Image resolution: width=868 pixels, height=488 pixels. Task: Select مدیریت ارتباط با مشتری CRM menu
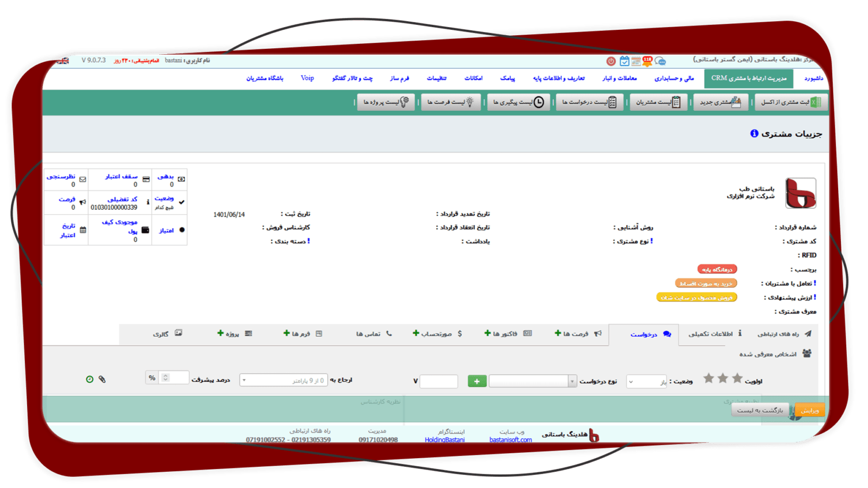pos(749,79)
